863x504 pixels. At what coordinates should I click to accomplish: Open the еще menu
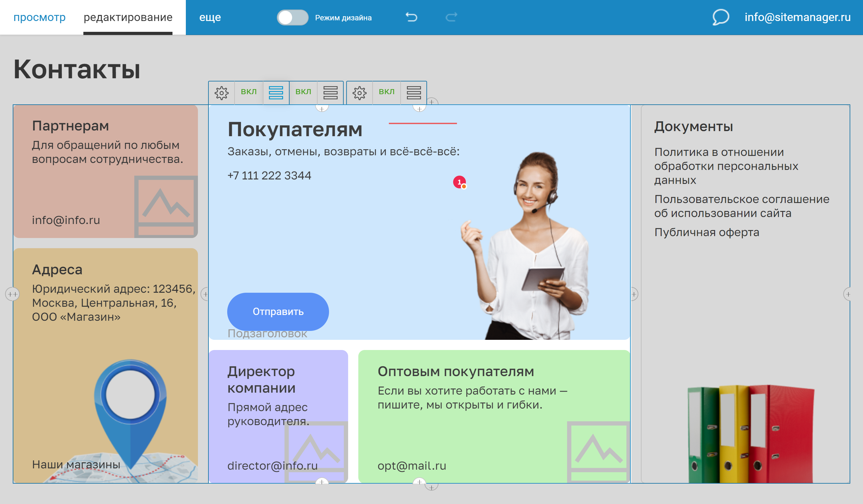pos(210,17)
